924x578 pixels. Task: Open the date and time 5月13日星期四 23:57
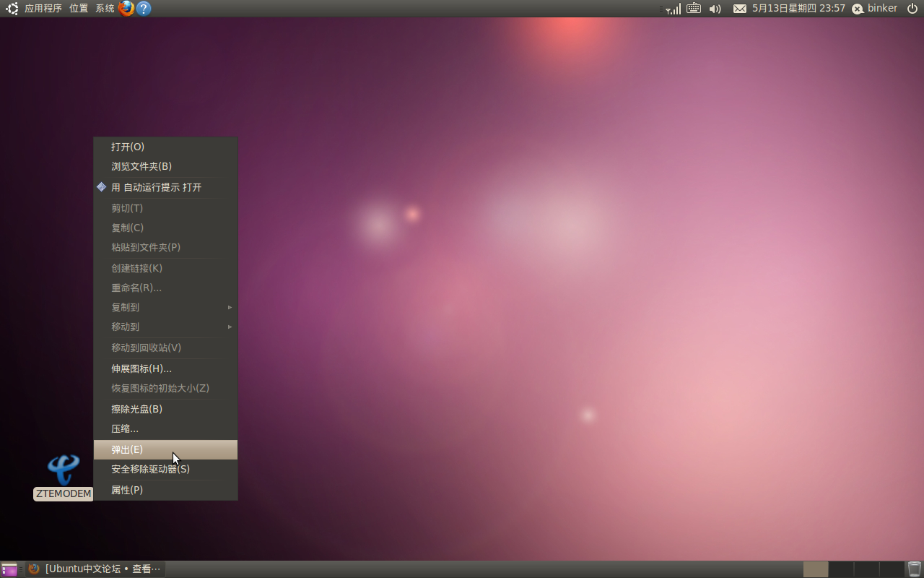tap(798, 9)
